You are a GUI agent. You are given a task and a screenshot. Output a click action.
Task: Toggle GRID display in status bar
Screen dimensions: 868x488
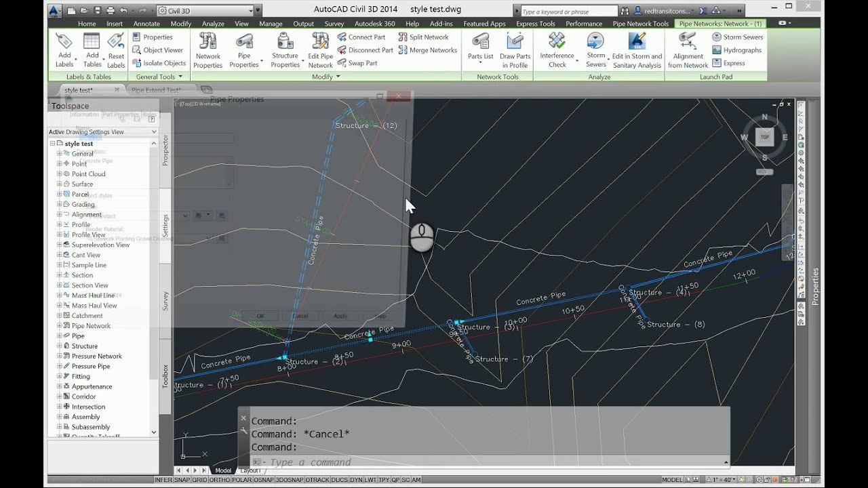(199, 480)
